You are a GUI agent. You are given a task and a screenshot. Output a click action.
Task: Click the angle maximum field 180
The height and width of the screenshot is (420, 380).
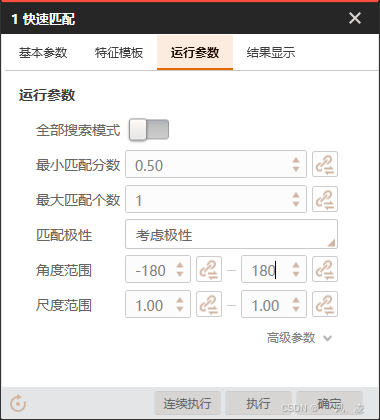(x=274, y=269)
